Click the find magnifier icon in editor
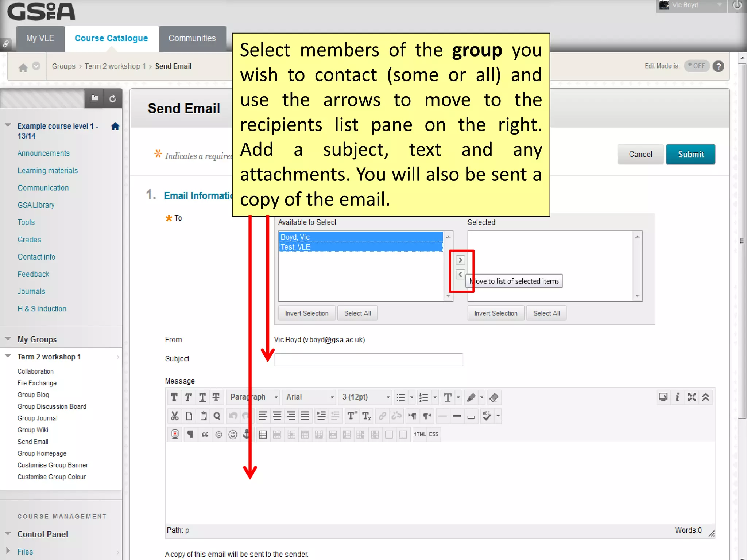Viewport: 747px width, 560px height. click(x=217, y=416)
